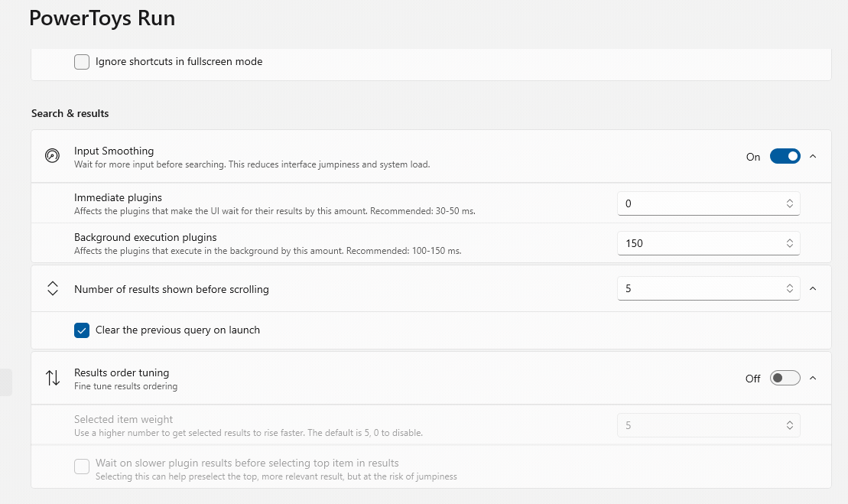
Task: Enable the Results order tuning toggle
Action: [x=785, y=378]
